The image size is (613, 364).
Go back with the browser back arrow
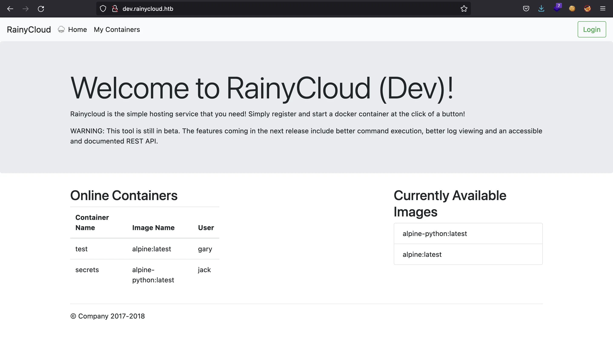click(x=10, y=9)
